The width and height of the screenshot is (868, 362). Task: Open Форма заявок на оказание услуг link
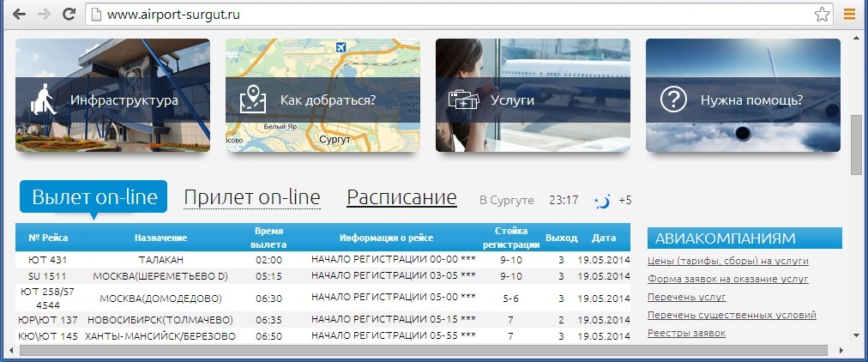728,279
